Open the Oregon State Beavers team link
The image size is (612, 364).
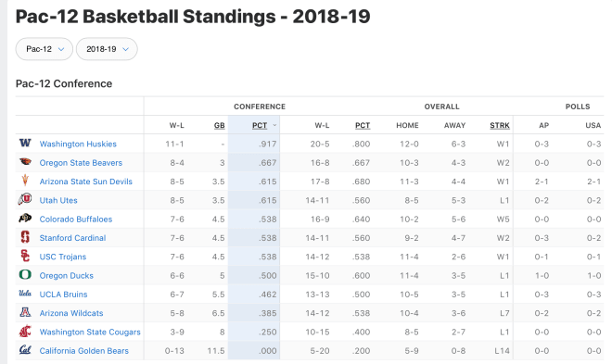[81, 163]
